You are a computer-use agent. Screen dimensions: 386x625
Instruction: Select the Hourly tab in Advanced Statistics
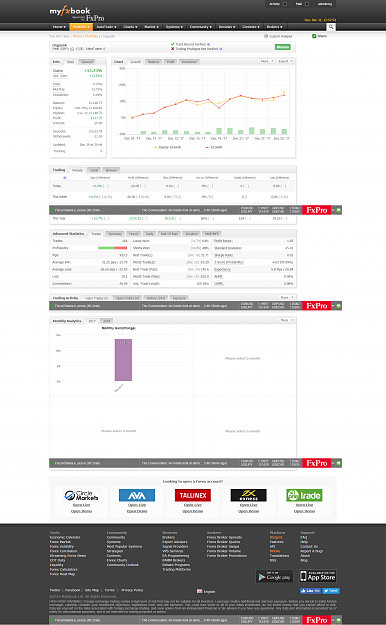point(134,234)
